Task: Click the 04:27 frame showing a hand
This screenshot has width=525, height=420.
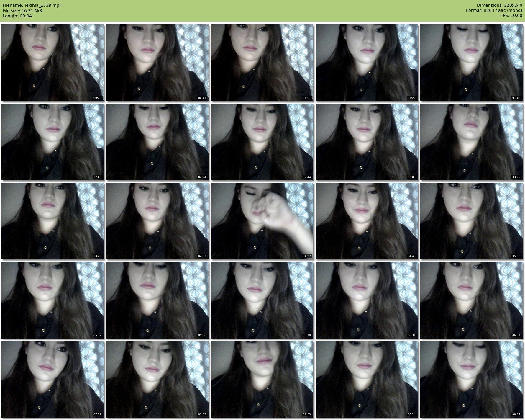Action: coord(262,221)
